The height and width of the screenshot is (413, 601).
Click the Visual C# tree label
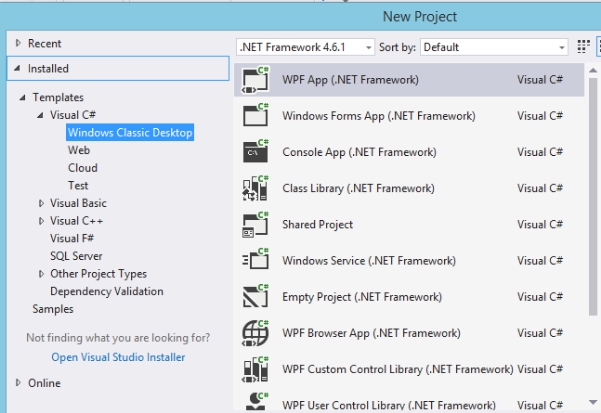point(73,115)
